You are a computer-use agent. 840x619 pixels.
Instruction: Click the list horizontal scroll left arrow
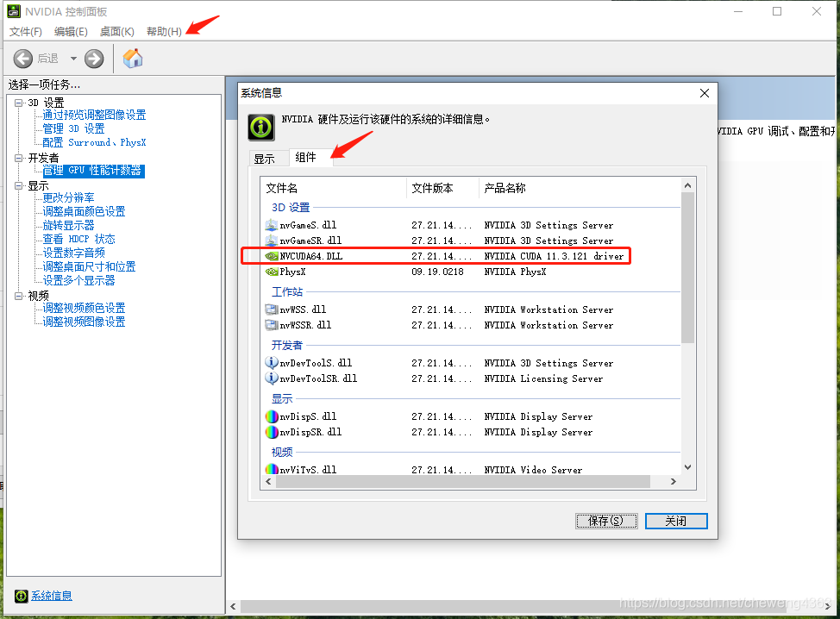pos(268,481)
